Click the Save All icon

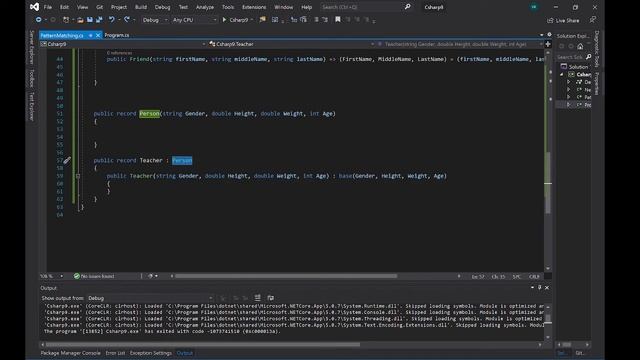[99, 20]
